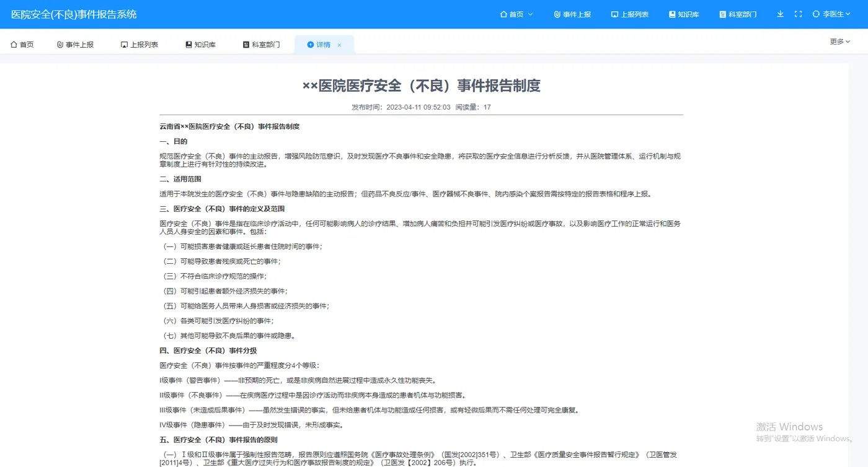Viewport: 868px width, 467px height.
Task: Click the line （五）可能给医务人员带来人身损害
Action: point(244,306)
